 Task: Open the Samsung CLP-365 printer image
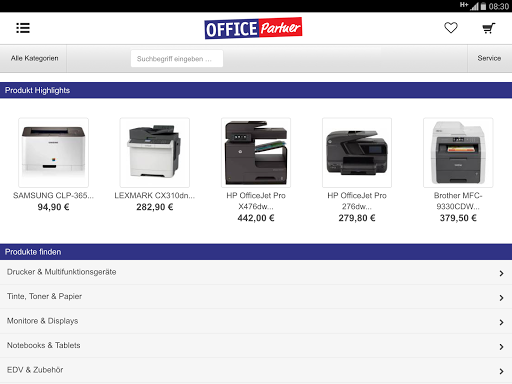[54, 152]
